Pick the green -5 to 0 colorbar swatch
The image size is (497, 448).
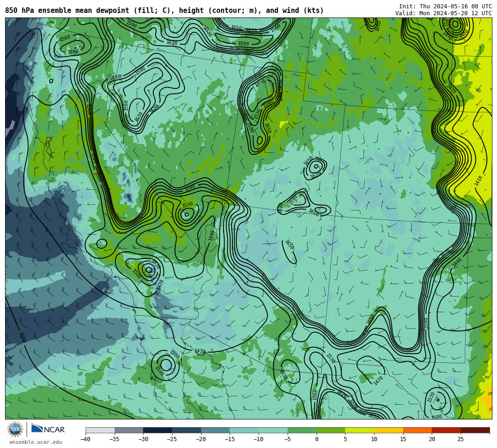click(302, 430)
